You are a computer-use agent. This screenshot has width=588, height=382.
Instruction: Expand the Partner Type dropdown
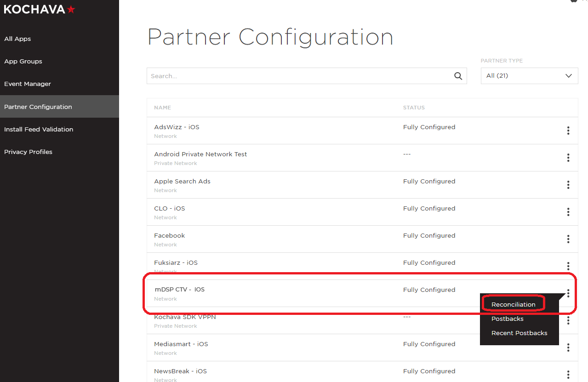point(529,76)
